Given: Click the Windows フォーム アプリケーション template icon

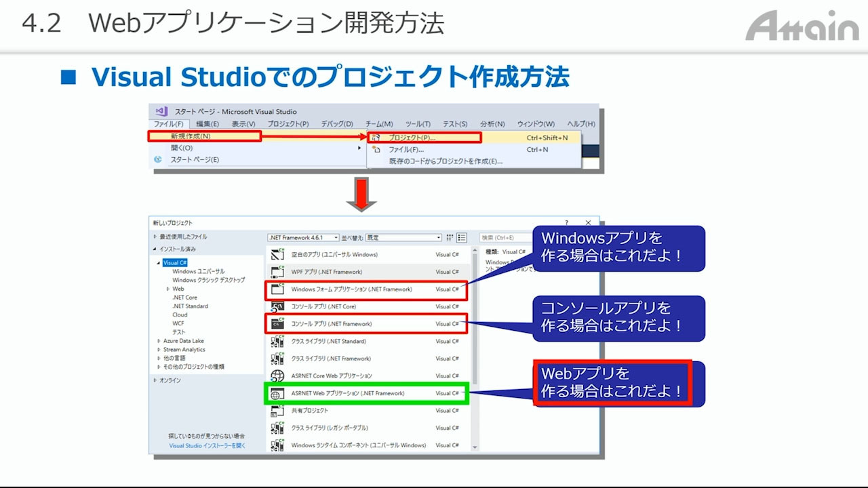Looking at the screenshot, I should (x=277, y=289).
